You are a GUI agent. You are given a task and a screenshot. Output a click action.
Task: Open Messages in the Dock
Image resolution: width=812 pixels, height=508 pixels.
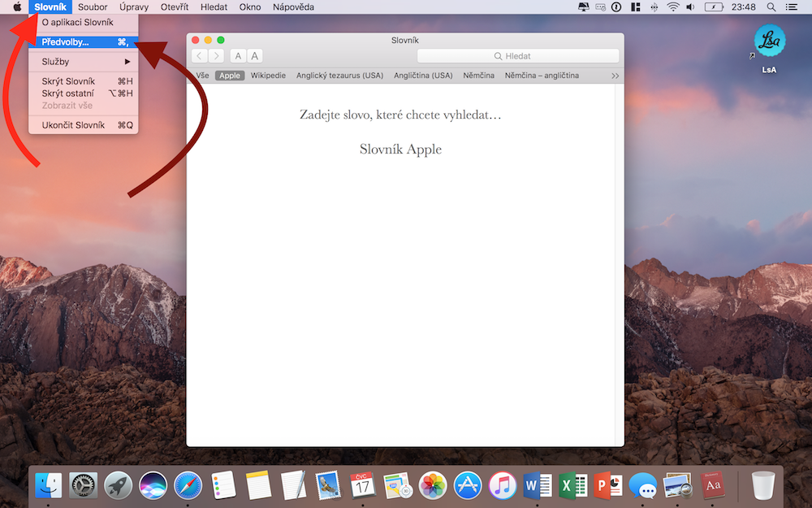pyautogui.click(x=642, y=486)
